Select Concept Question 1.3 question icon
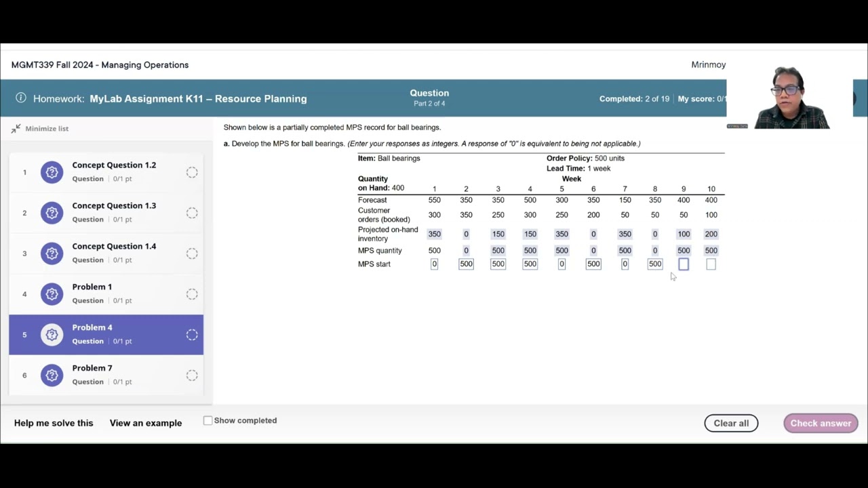 (x=52, y=213)
